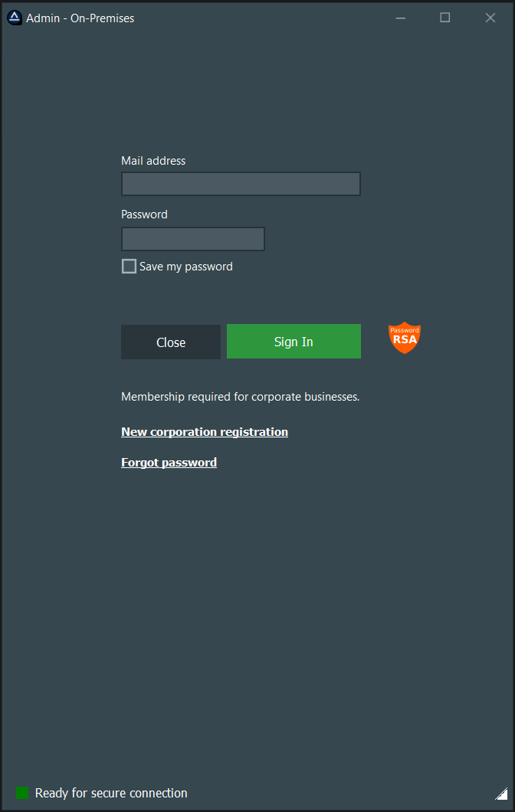The image size is (515, 812).
Task: Open the New corporation registration link
Action: (x=204, y=431)
